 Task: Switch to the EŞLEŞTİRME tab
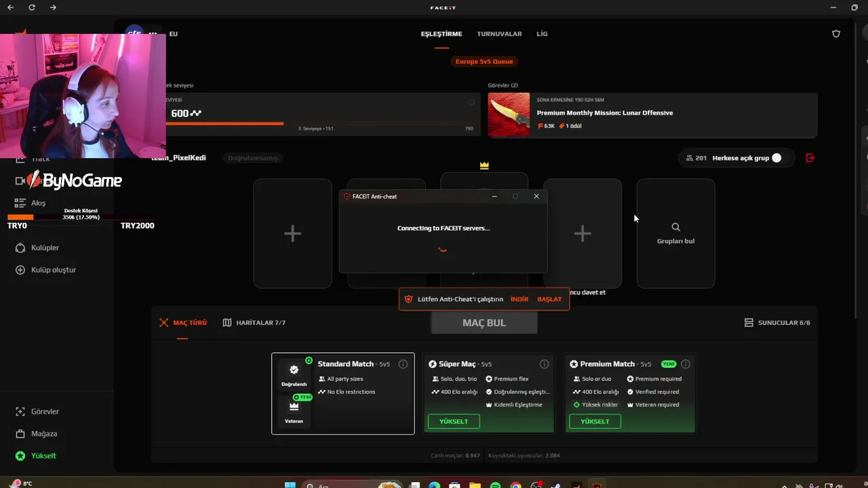coord(441,34)
